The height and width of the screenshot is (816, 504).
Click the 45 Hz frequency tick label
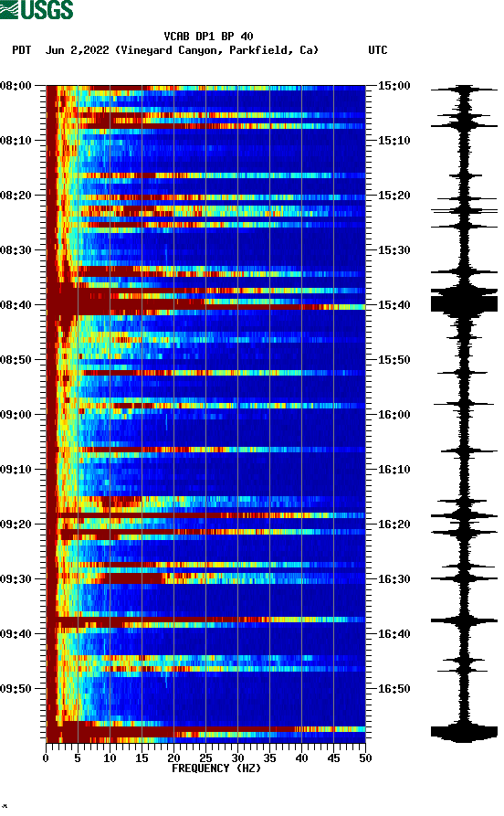pyautogui.click(x=333, y=758)
